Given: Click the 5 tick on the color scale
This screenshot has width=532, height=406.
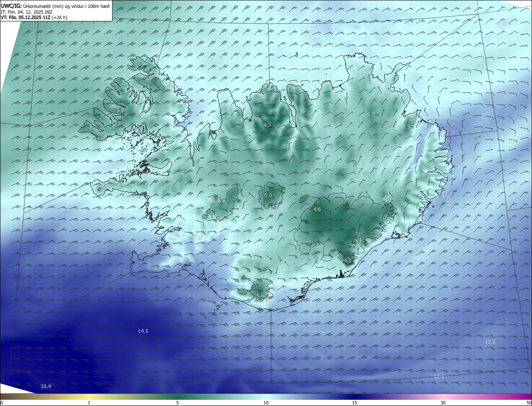Looking at the screenshot, I should tap(177, 403).
